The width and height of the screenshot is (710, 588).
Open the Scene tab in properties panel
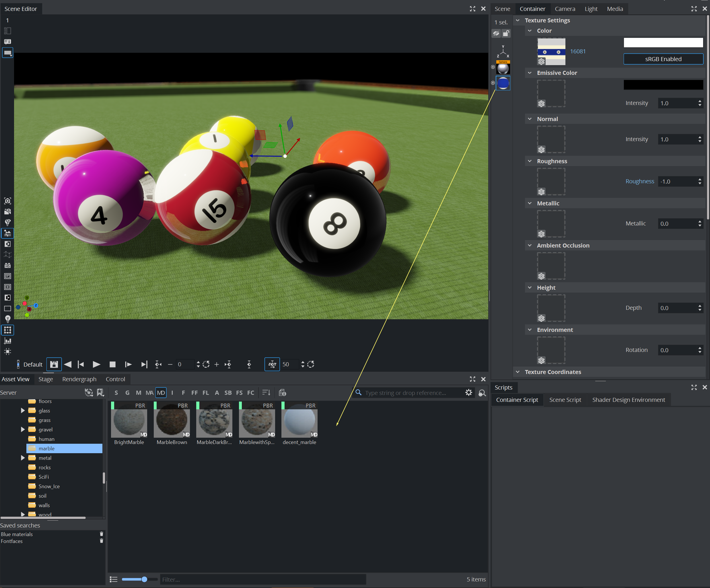pyautogui.click(x=502, y=9)
